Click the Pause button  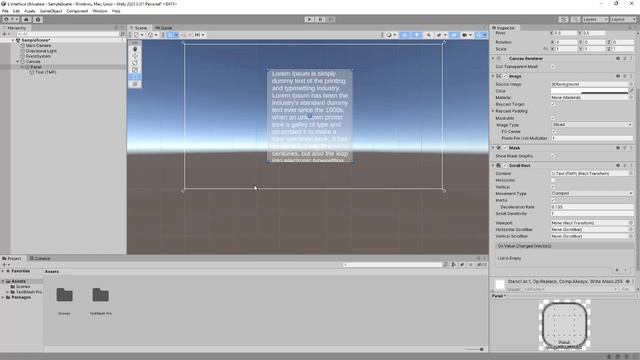point(320,19)
